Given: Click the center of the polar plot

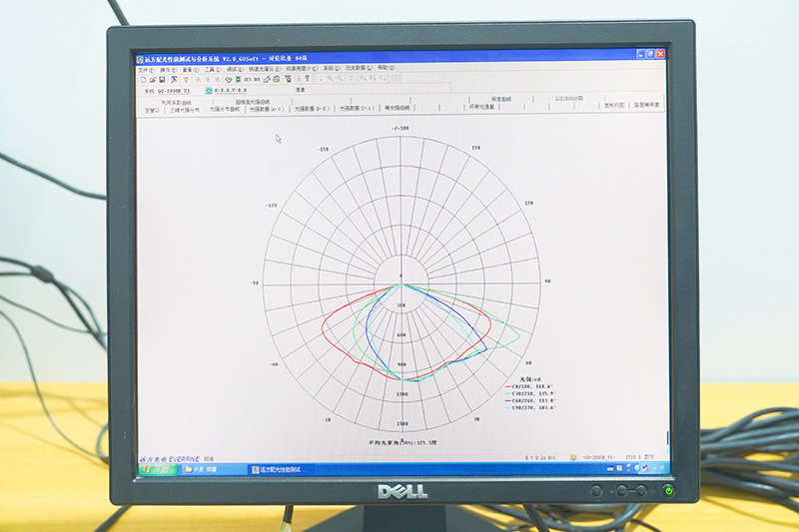Looking at the screenshot, I should tap(401, 277).
